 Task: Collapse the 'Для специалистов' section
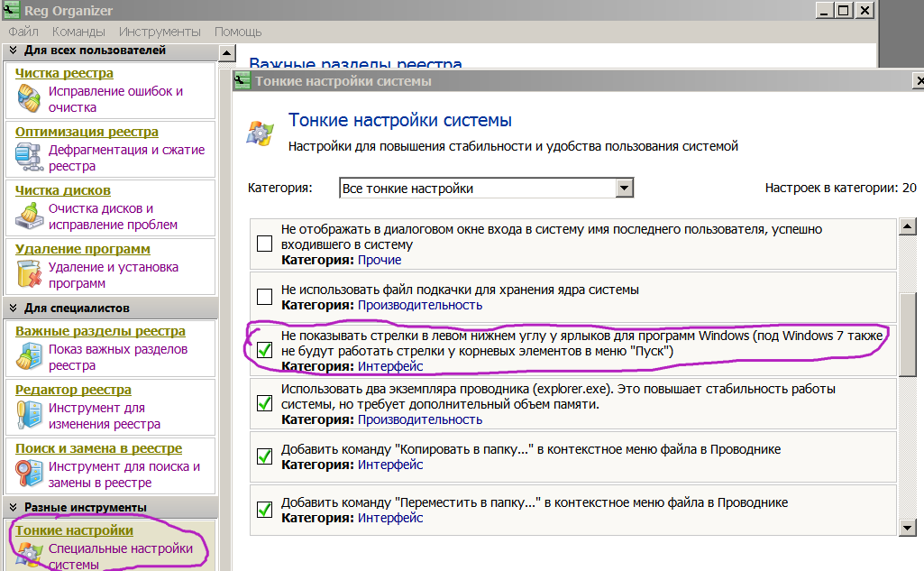click(x=13, y=308)
